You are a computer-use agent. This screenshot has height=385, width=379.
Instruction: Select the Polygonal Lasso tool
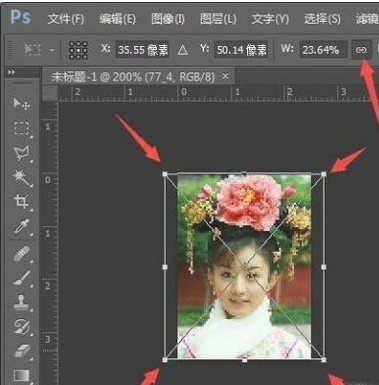click(x=21, y=154)
